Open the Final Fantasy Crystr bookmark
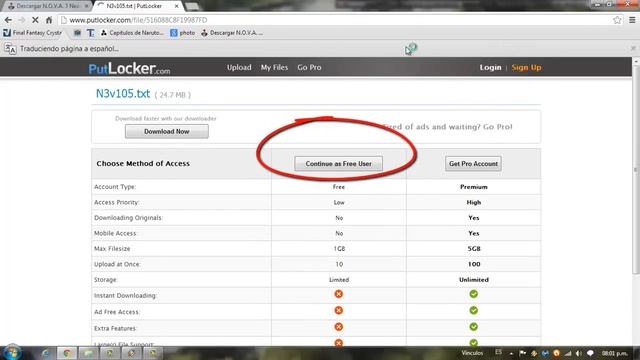Viewport: 640px width, 360px height. click(x=33, y=33)
